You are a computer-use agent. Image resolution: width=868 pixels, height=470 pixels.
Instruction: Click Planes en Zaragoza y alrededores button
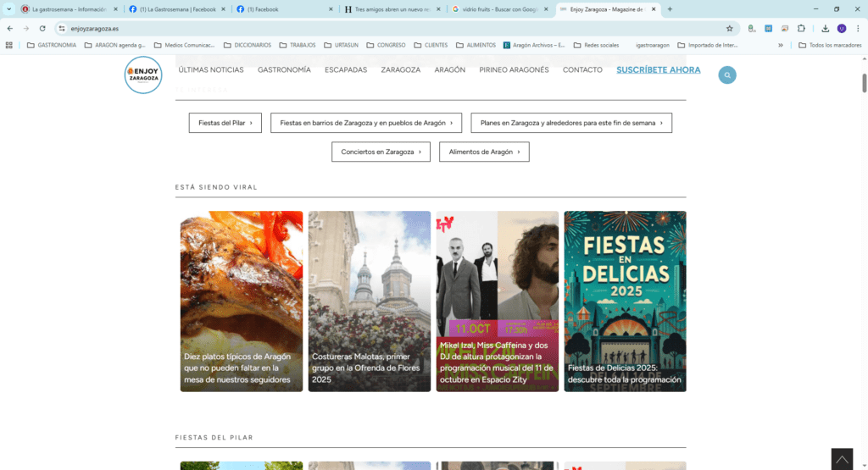[571, 123]
